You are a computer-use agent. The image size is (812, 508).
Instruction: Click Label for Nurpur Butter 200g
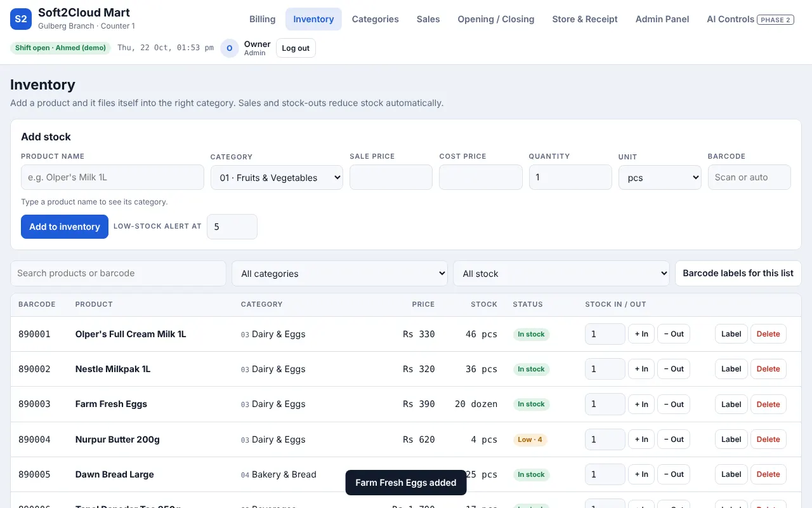pyautogui.click(x=731, y=439)
